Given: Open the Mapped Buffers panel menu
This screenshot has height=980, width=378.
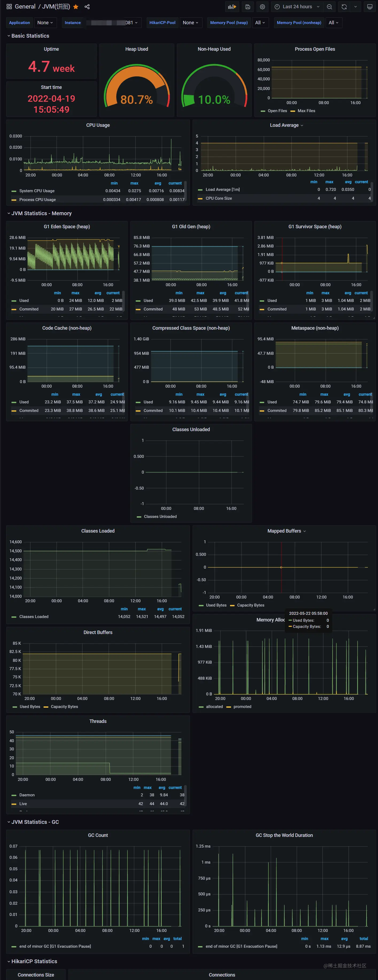Looking at the screenshot, I should 286,531.
